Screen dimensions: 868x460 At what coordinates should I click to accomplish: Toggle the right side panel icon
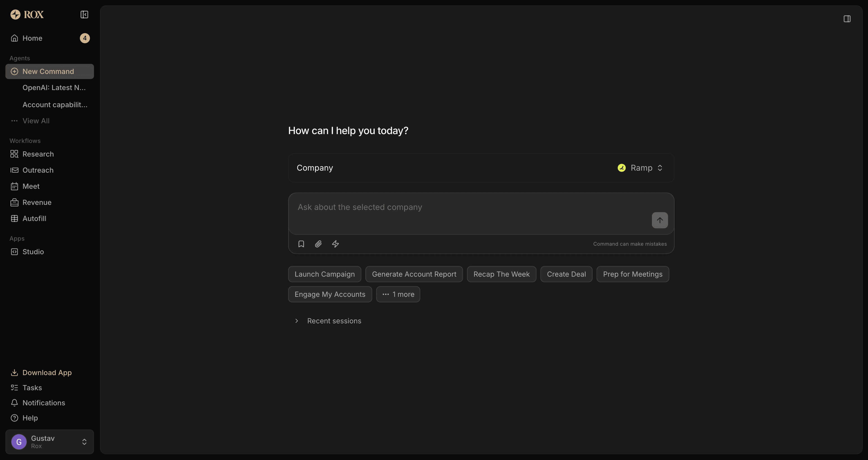pyautogui.click(x=847, y=19)
